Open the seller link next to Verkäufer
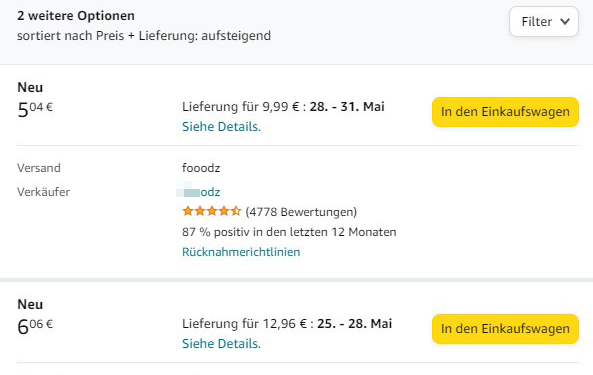 pos(199,192)
